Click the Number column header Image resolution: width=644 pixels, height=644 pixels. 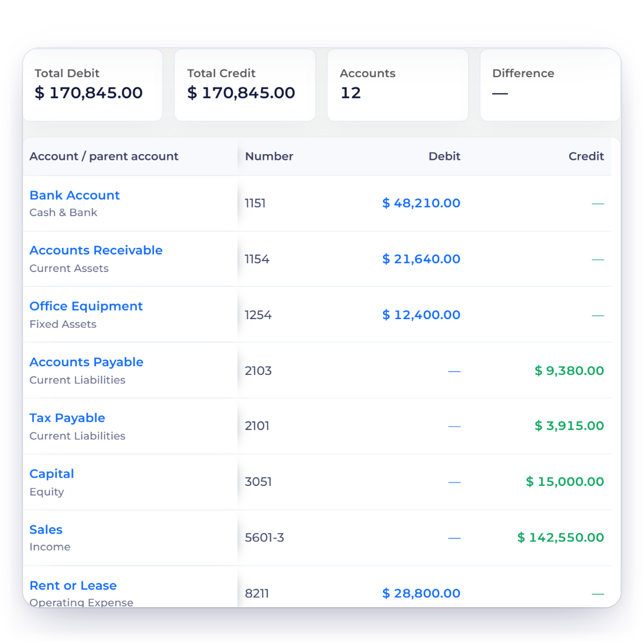pos(269,156)
